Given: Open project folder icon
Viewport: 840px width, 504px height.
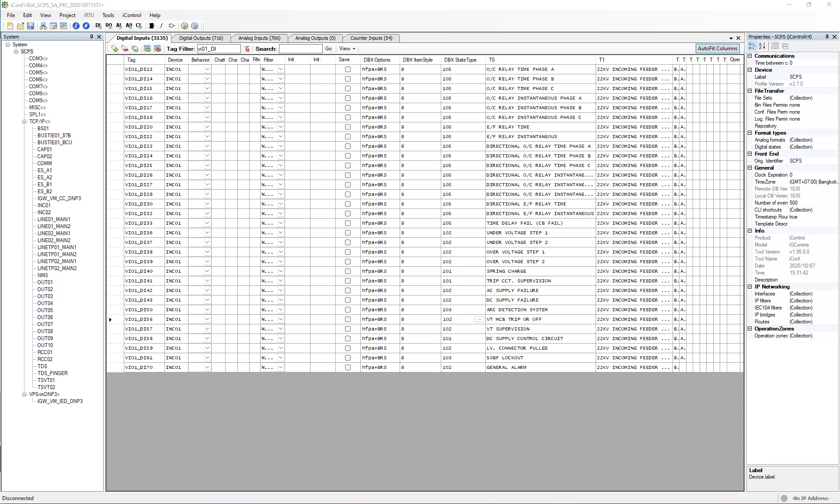Looking at the screenshot, I should tap(20, 26).
